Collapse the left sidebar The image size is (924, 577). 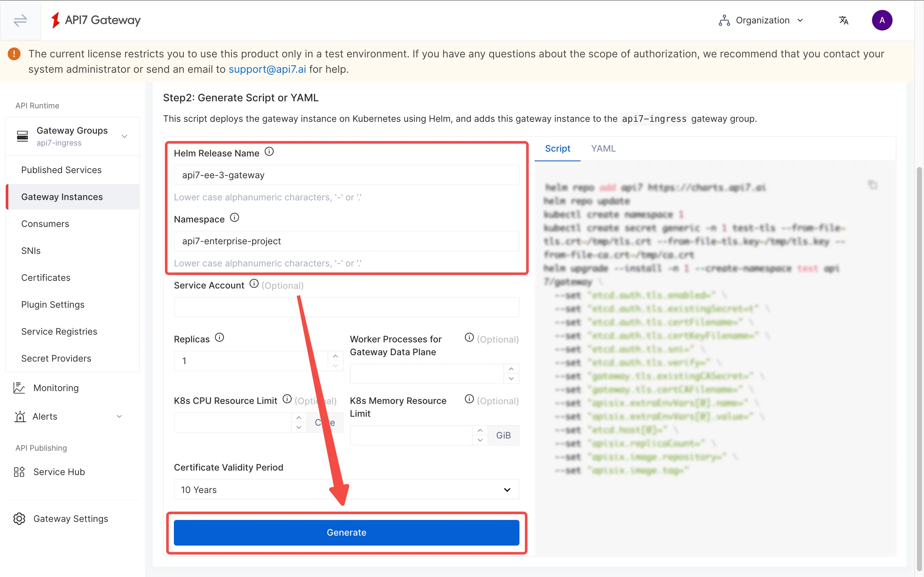pos(20,20)
